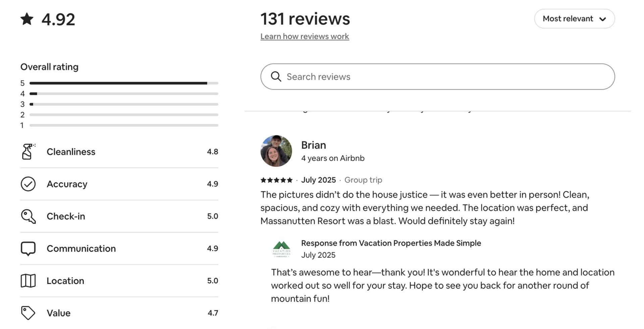This screenshot has height=329, width=644.
Task: Click the Value price tag icon
Action: coord(28,313)
